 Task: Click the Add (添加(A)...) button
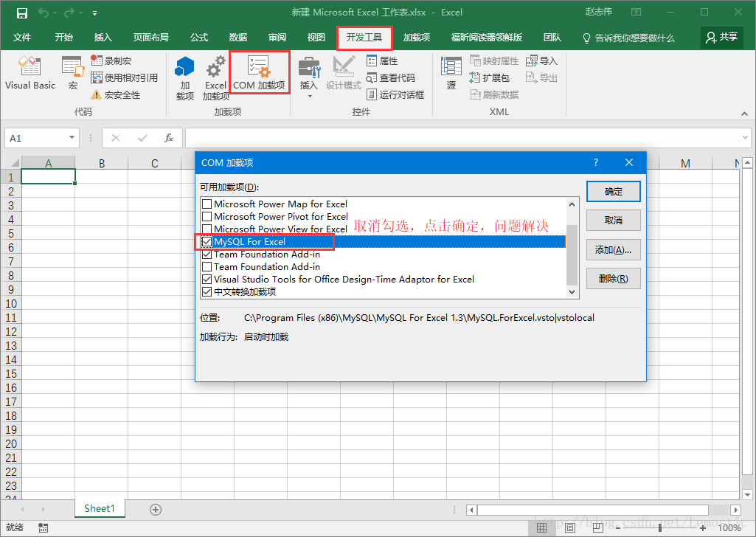click(x=614, y=250)
